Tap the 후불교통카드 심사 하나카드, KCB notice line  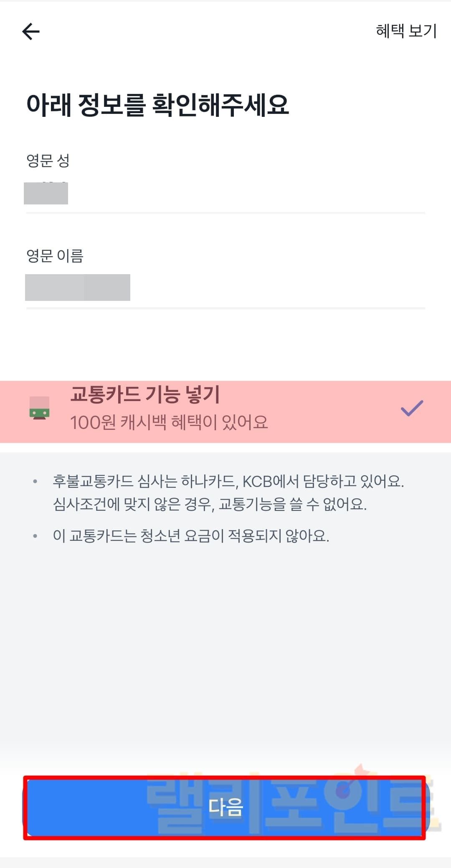228,482
